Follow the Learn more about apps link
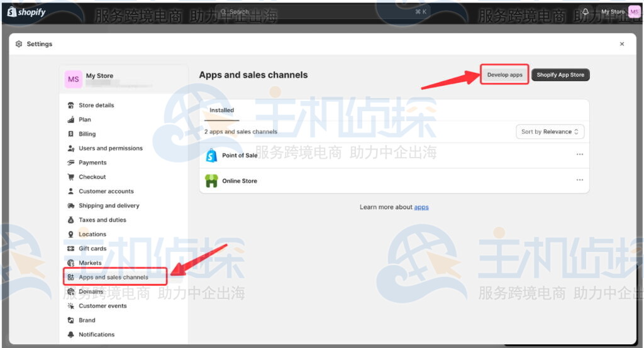This screenshot has width=644, height=348. [421, 207]
